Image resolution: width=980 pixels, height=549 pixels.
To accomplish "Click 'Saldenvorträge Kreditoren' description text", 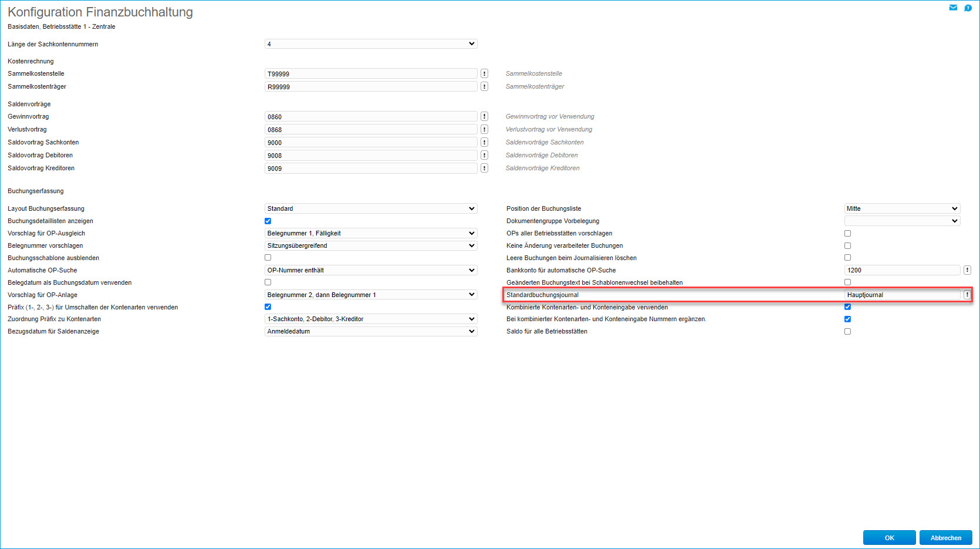I will pos(543,168).
